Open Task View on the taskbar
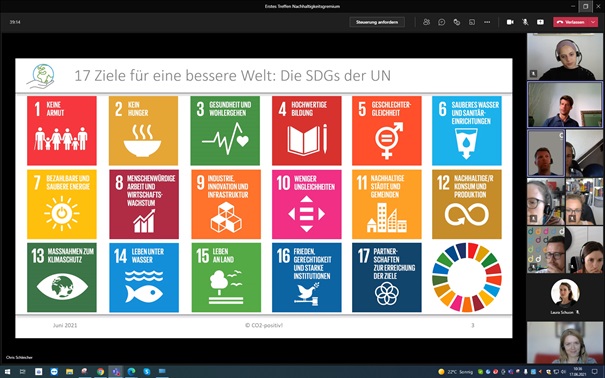This screenshot has width=605, height=378. (23, 372)
